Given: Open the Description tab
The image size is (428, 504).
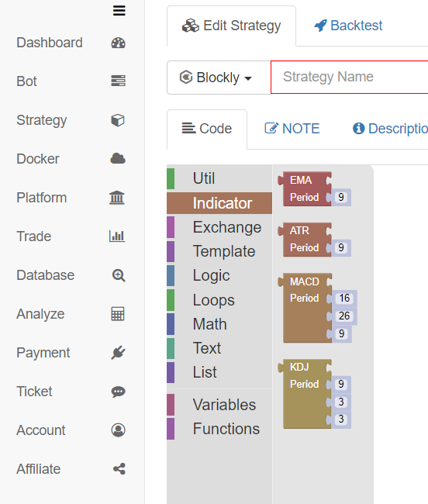Looking at the screenshot, I should pos(390,129).
